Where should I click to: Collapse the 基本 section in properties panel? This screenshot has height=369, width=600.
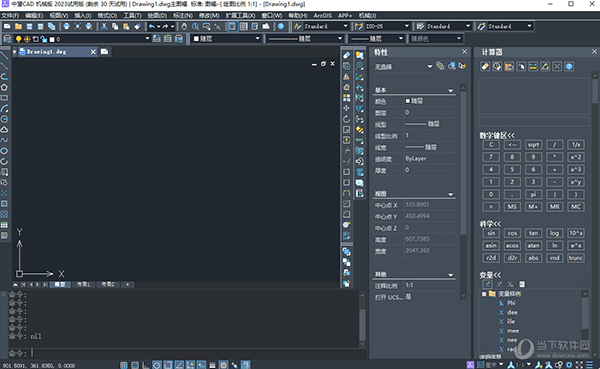(x=450, y=91)
